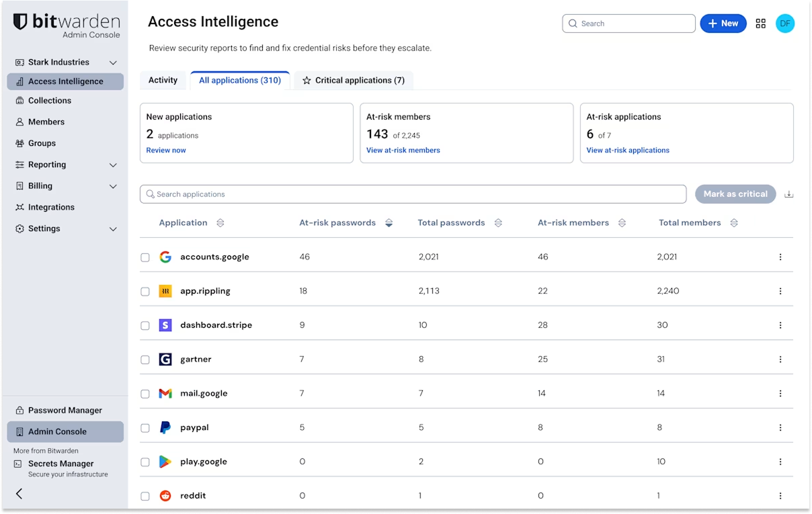Screen dimensions: 812x514
Task: Click the Stripe icon in dashboard.stripe row
Action: [x=165, y=325]
